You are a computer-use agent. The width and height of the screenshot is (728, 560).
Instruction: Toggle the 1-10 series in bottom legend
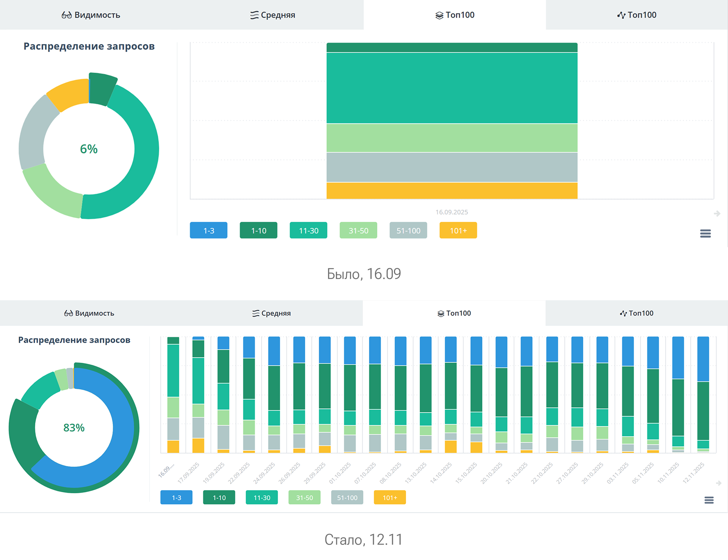[x=219, y=497]
